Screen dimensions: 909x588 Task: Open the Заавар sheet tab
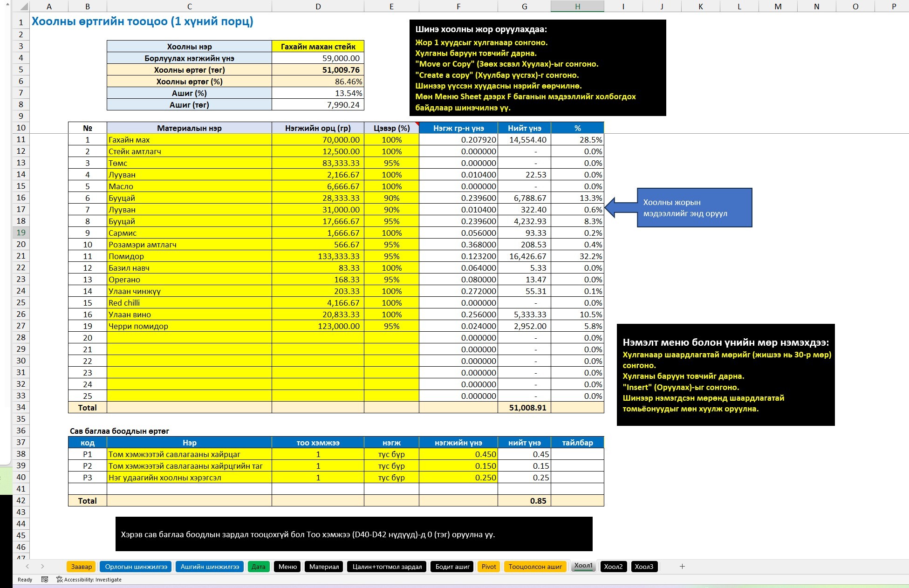point(82,567)
